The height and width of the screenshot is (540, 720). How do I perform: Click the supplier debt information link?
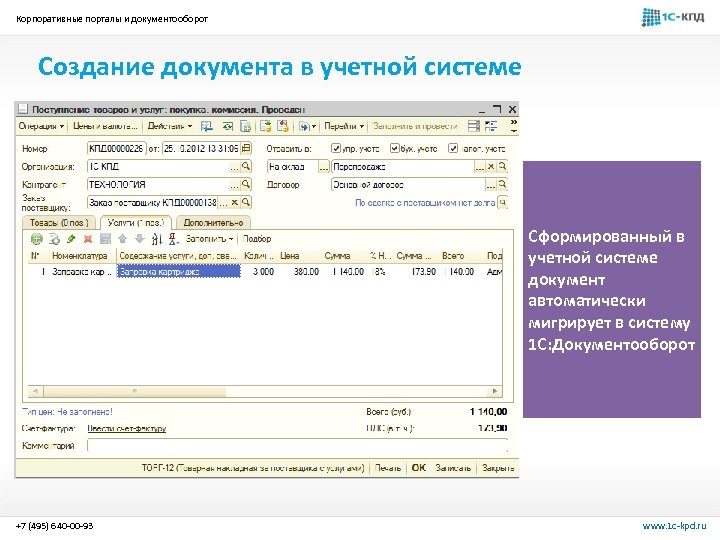pos(425,202)
